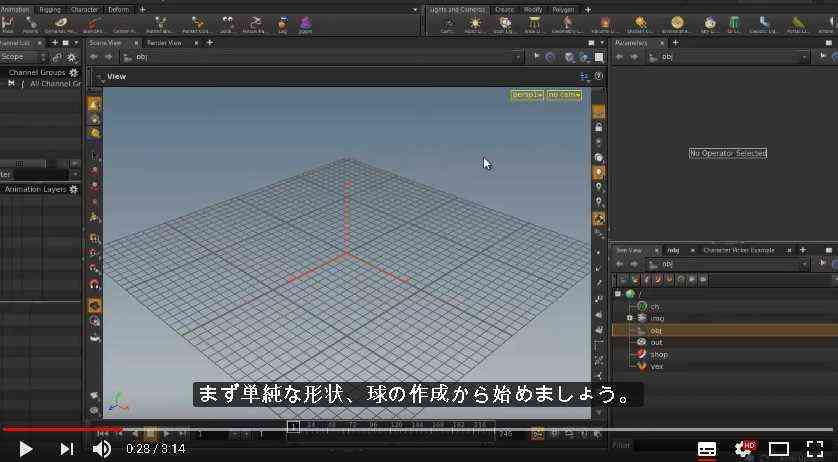Click the purple Zoom shelf tool
838x462 pixels.
(305, 25)
